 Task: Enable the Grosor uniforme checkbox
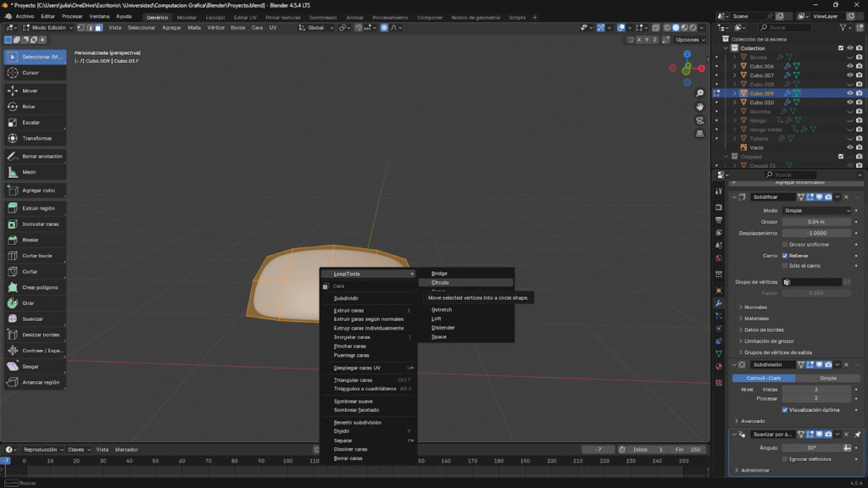785,244
